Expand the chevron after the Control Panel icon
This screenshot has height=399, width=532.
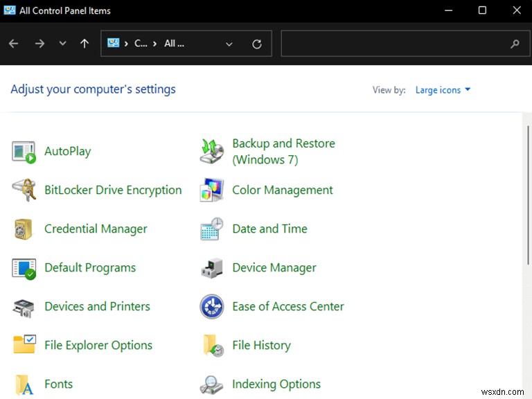126,44
